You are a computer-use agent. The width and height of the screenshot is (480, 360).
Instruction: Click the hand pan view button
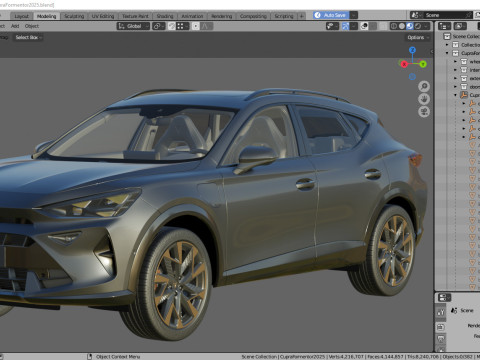click(424, 99)
